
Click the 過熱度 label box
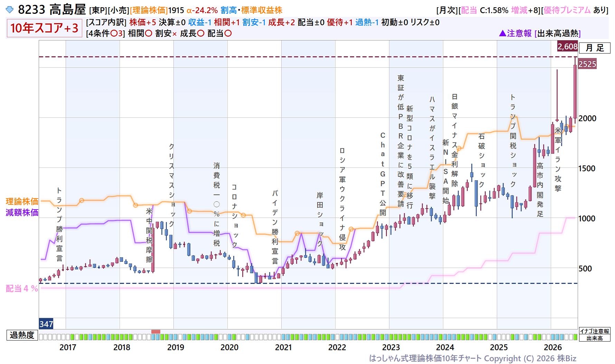(22, 335)
